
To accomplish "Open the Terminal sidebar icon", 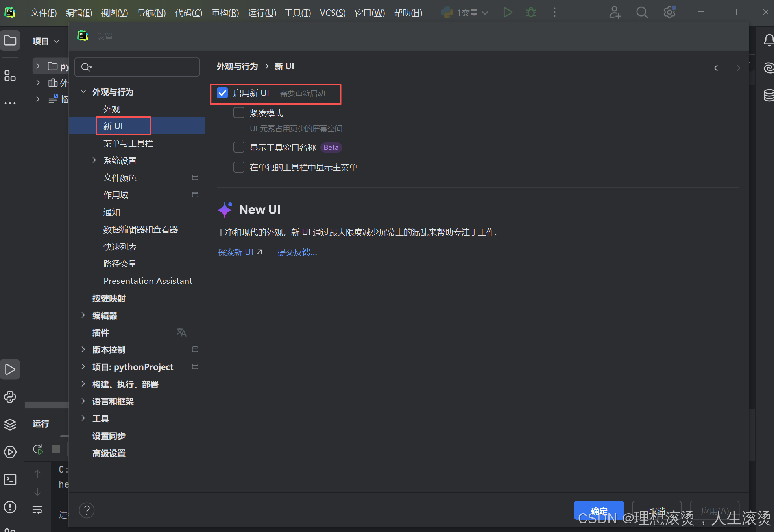I will (x=10, y=480).
